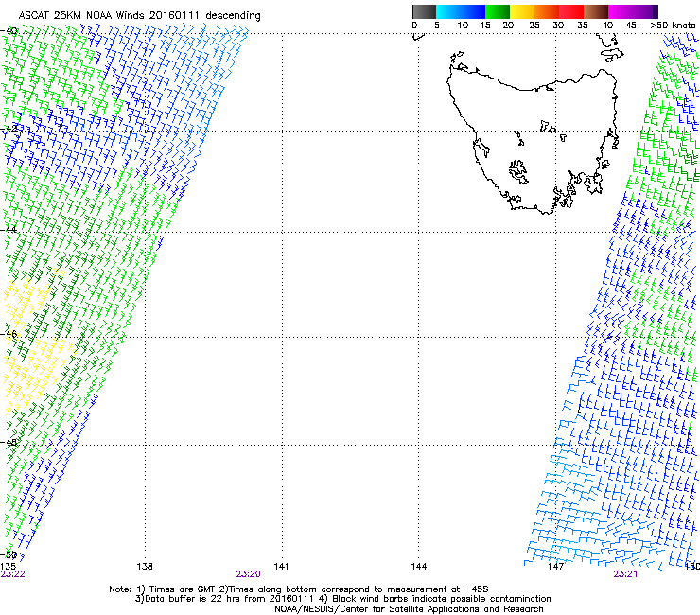Click the longitude label '138'

[x=145, y=567]
